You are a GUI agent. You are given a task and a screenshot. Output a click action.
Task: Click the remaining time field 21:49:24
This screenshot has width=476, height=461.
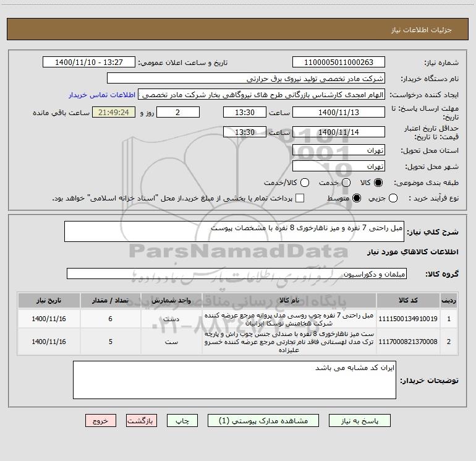[x=114, y=113]
